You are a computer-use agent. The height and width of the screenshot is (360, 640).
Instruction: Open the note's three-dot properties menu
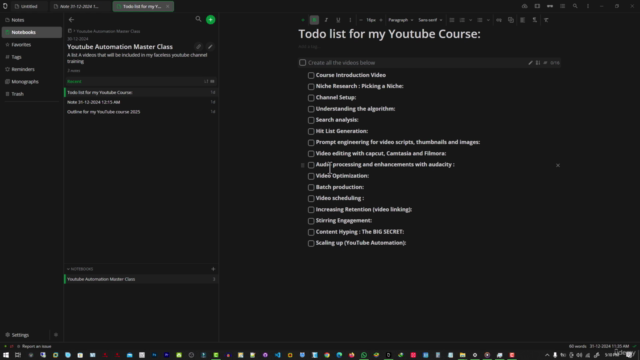(588, 6)
